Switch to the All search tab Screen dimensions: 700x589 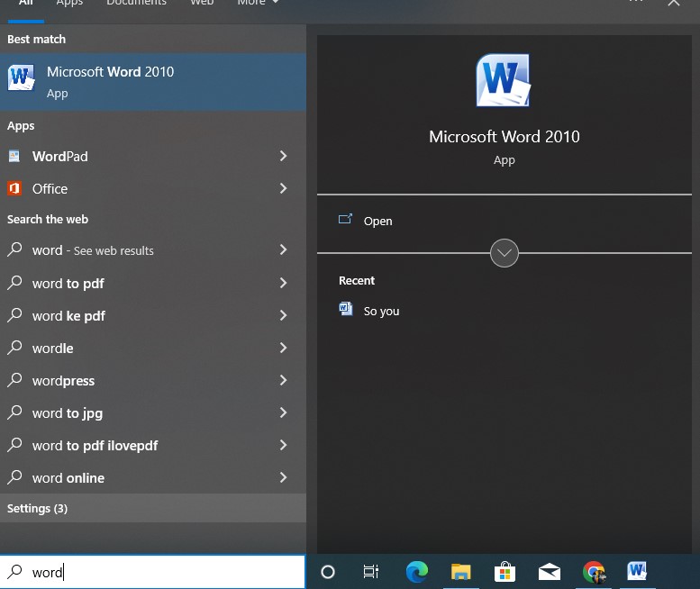(x=26, y=3)
